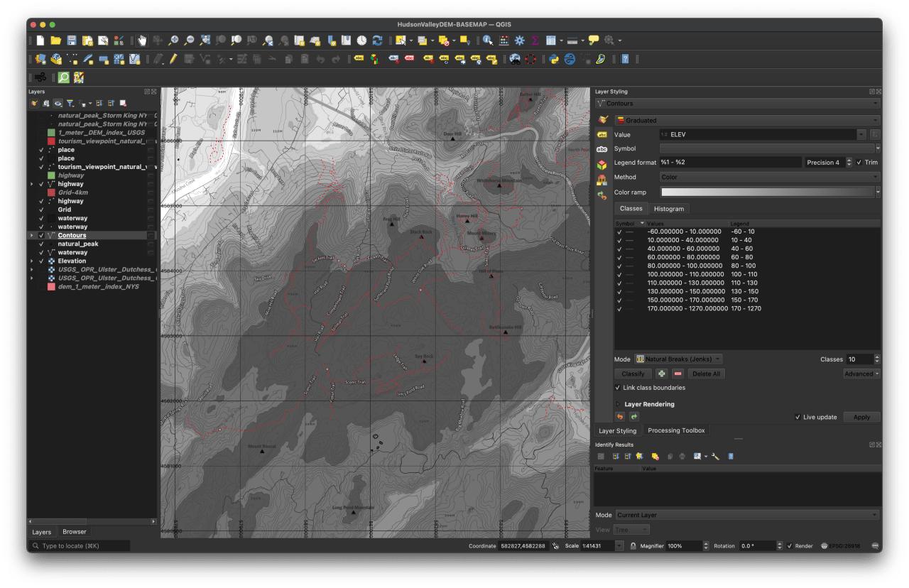Uncheck the Trim option
Viewport: 909px width, 588px height.
pos(859,162)
